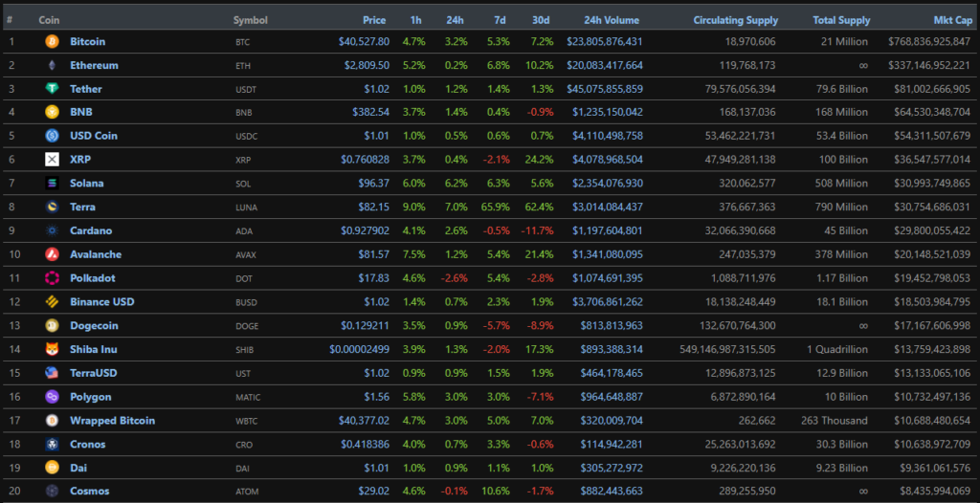This screenshot has height=503, width=980.
Task: Sort table by Price column header
Action: (374, 20)
